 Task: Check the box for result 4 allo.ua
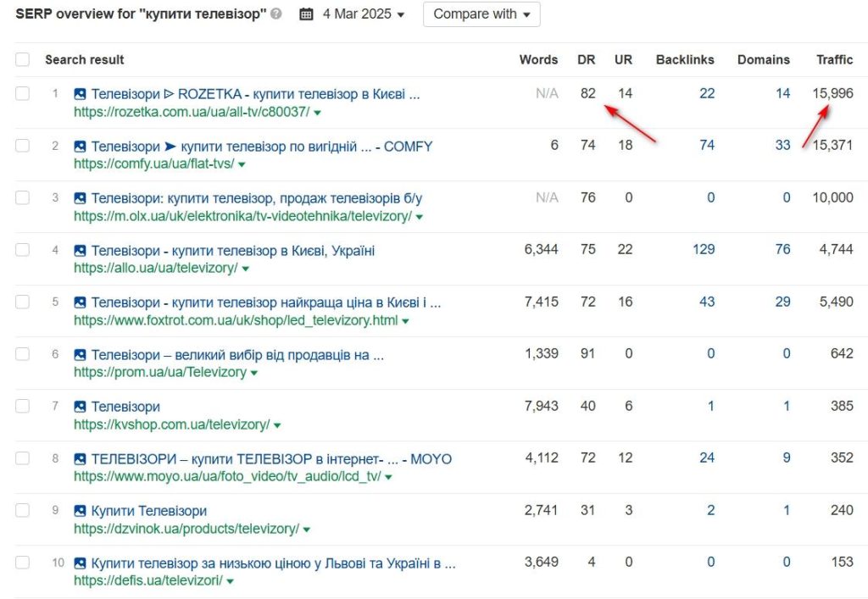point(22,249)
